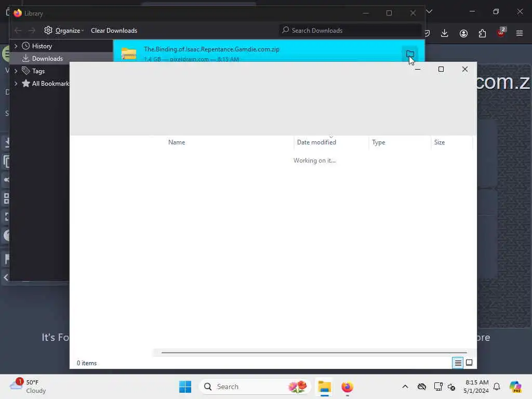Maximize the File Explorer window
The height and width of the screenshot is (399, 532).
[441, 69]
